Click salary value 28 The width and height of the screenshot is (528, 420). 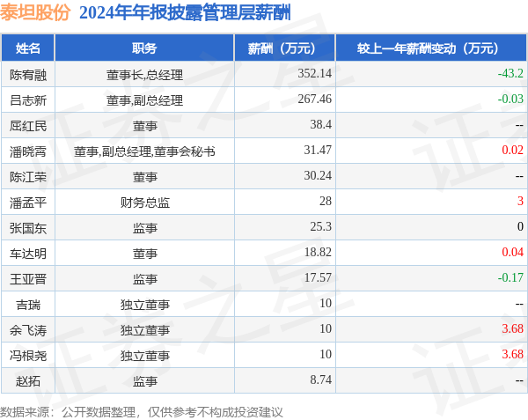click(x=326, y=201)
